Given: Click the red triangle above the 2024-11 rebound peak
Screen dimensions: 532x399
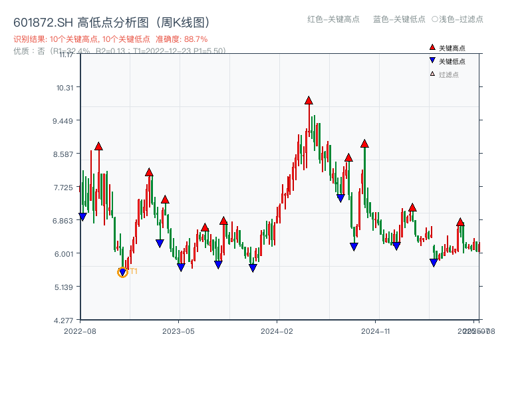Looking at the screenshot, I should coord(365,142).
